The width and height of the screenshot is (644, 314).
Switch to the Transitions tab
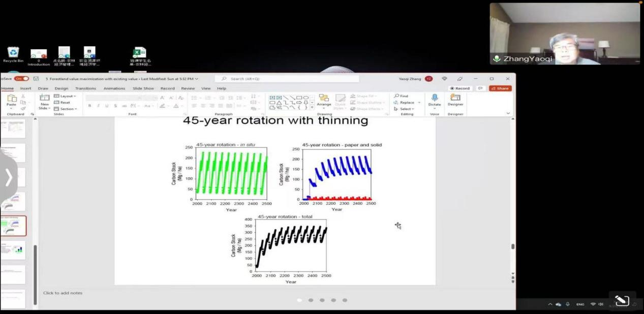pyautogui.click(x=85, y=88)
